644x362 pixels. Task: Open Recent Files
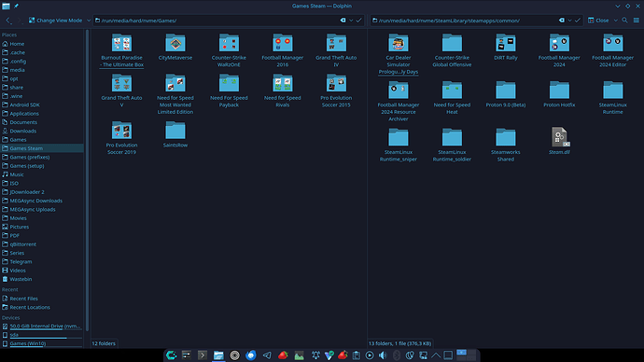pyautogui.click(x=42, y=299)
